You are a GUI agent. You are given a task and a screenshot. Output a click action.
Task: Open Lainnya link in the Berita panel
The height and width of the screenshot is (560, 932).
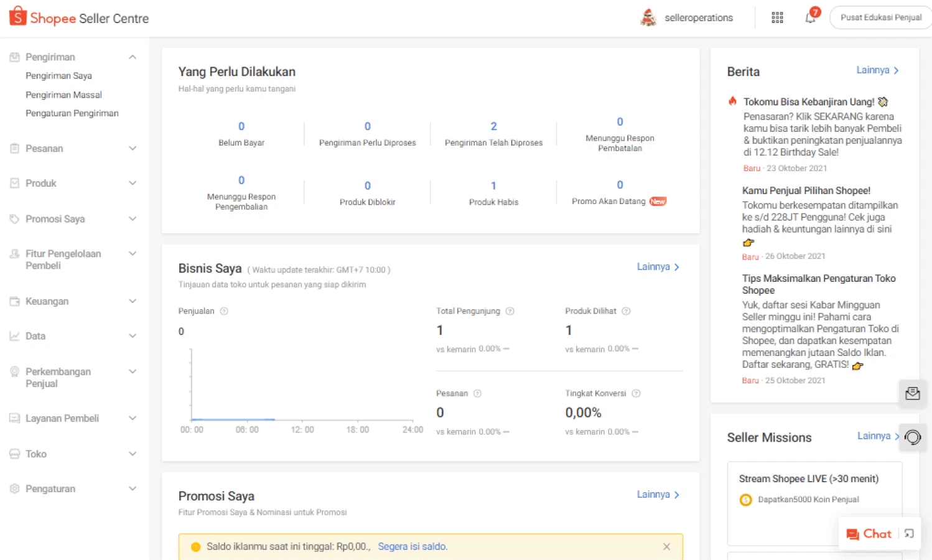tap(877, 70)
